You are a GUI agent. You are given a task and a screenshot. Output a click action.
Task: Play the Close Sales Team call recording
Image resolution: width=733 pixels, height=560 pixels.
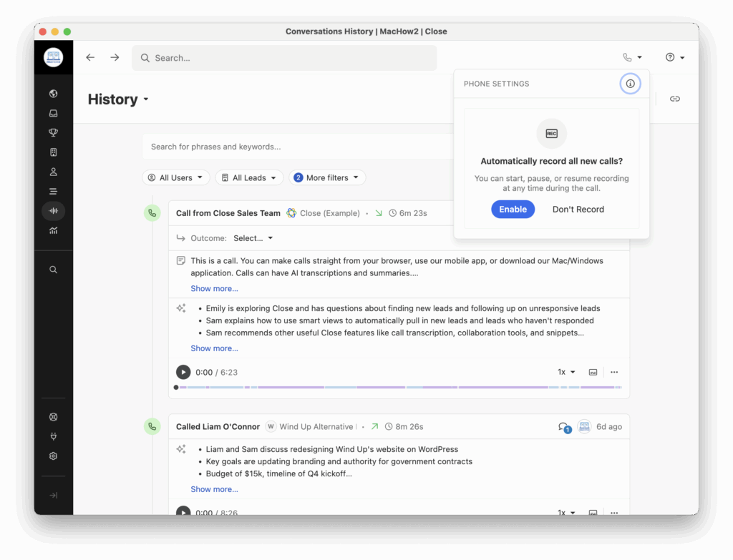183,372
